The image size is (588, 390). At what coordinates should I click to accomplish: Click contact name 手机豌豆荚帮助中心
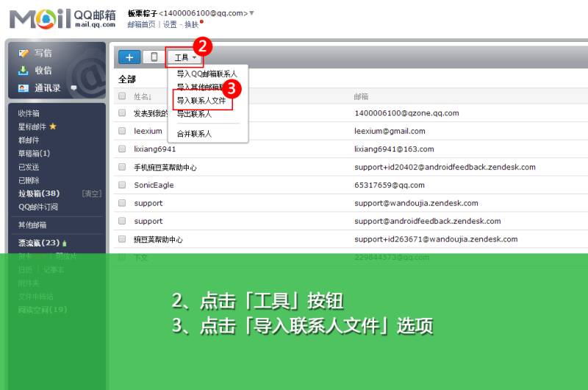point(165,168)
